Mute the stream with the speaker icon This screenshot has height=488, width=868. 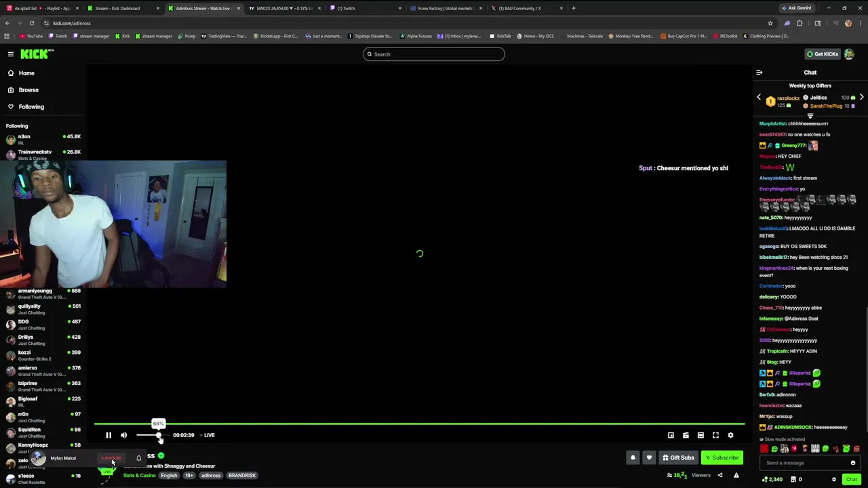click(123, 435)
